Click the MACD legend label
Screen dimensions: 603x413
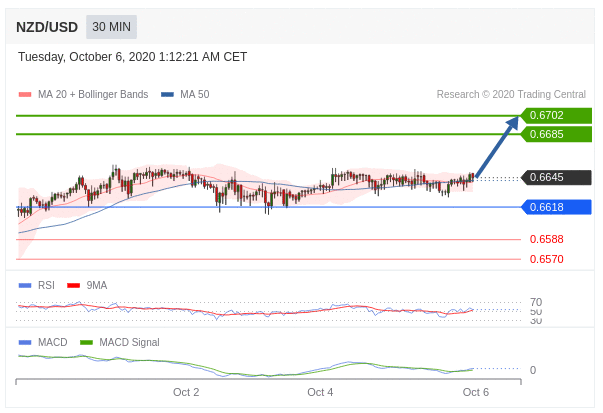tap(53, 342)
